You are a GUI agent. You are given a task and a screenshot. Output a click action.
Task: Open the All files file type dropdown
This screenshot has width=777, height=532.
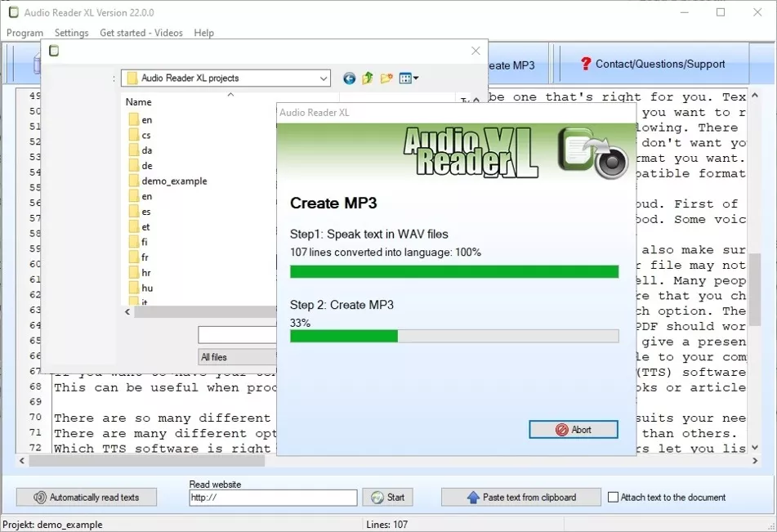pos(237,356)
